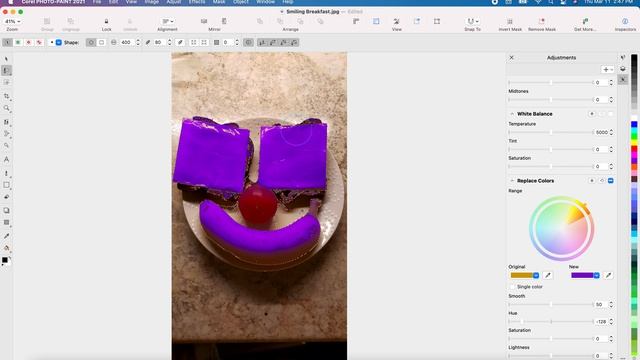
Task: Select the Text tool marked A
Action: click(6, 159)
